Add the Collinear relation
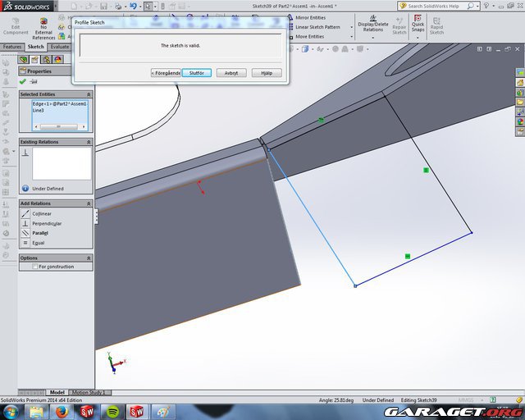The image size is (525, 420). (x=41, y=213)
